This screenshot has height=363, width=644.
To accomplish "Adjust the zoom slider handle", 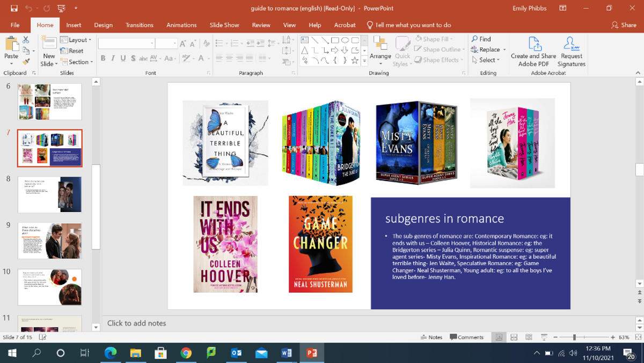I will coord(574,337).
